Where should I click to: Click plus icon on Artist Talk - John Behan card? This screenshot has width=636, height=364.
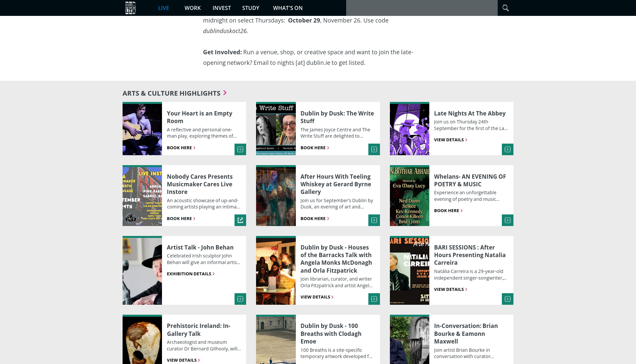240,299
